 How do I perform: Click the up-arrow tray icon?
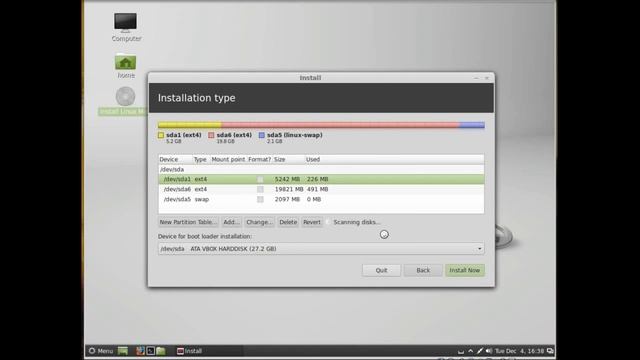click(470, 351)
